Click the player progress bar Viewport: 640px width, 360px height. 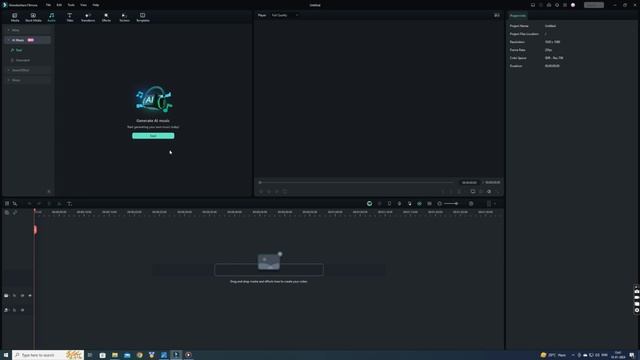tap(357, 182)
